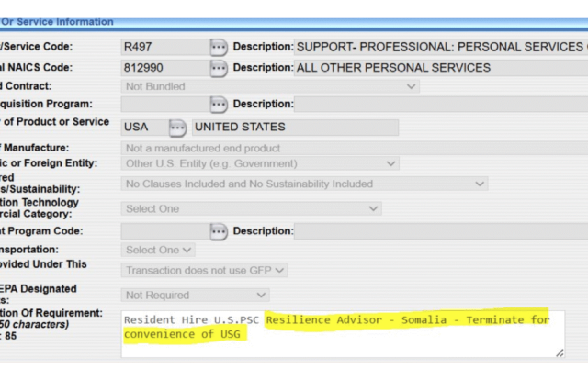Open Other U.S. Entity dropdown
This screenshot has height=391, width=588.
tap(260, 163)
